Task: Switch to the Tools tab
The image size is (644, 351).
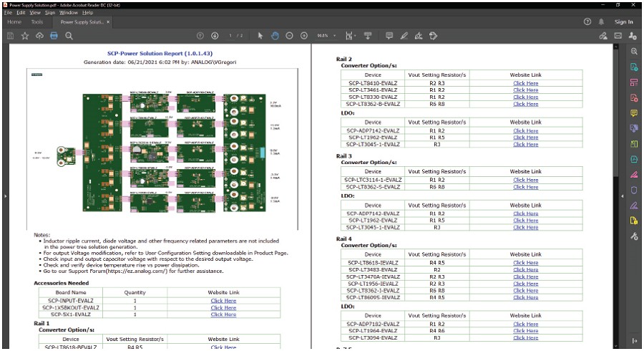Action: click(x=37, y=21)
